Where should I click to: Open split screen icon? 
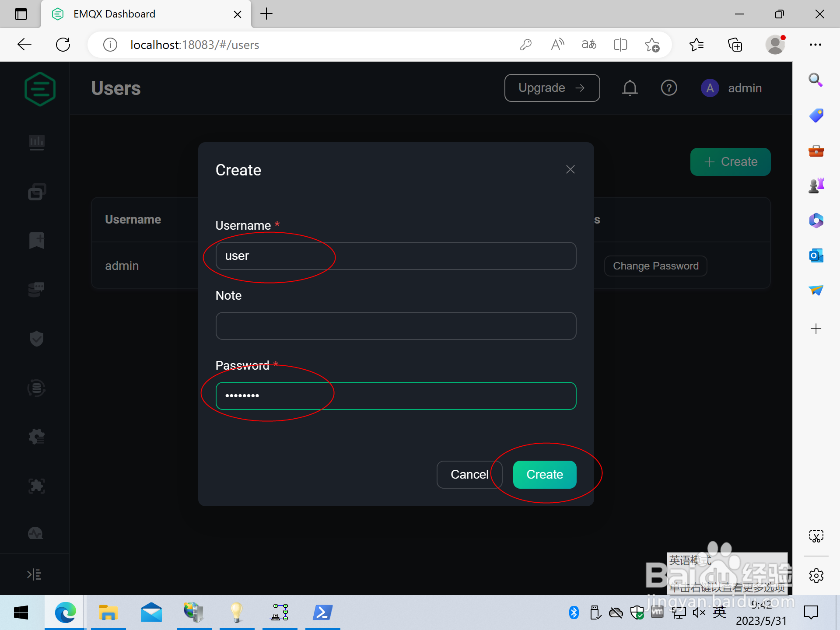pyautogui.click(x=620, y=45)
